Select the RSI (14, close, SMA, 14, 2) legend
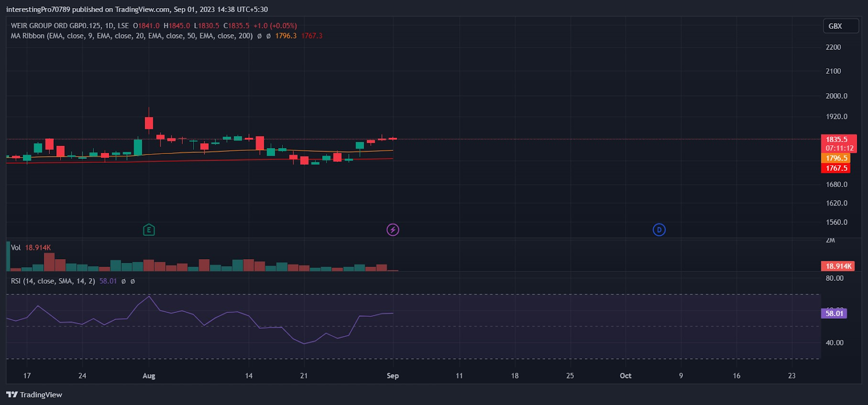868x405 pixels. click(53, 281)
